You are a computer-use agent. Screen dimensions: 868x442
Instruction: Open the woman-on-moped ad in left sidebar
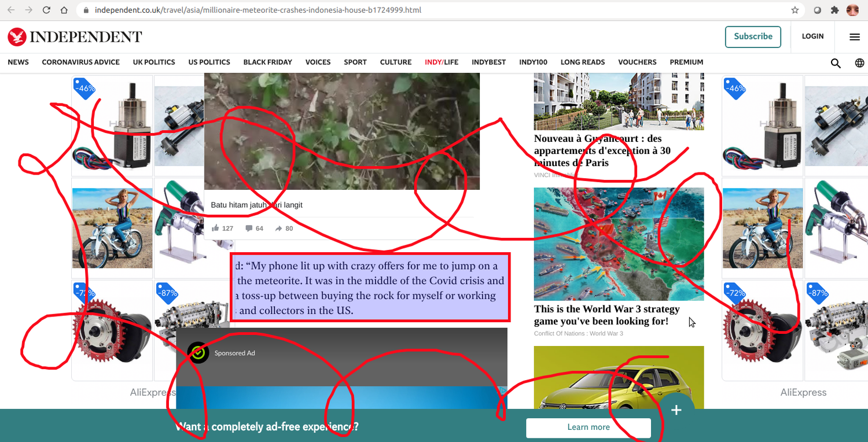coord(112,228)
